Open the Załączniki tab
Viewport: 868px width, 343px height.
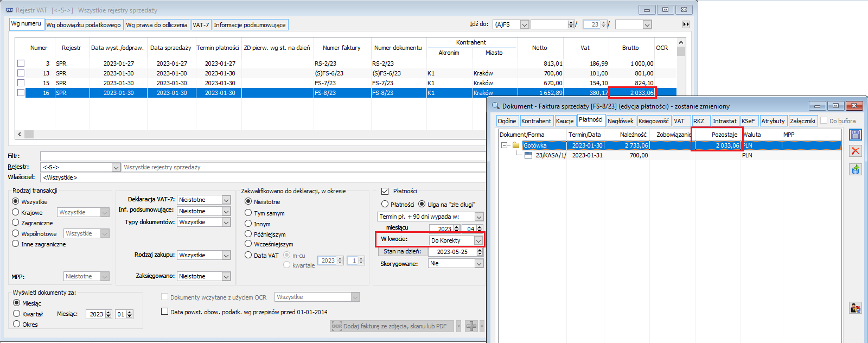point(802,121)
